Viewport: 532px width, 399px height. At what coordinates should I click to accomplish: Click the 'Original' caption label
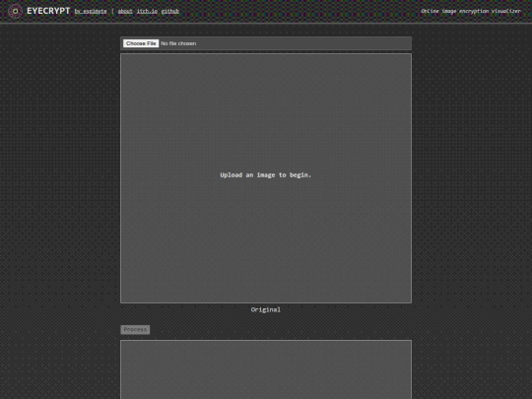(266, 309)
